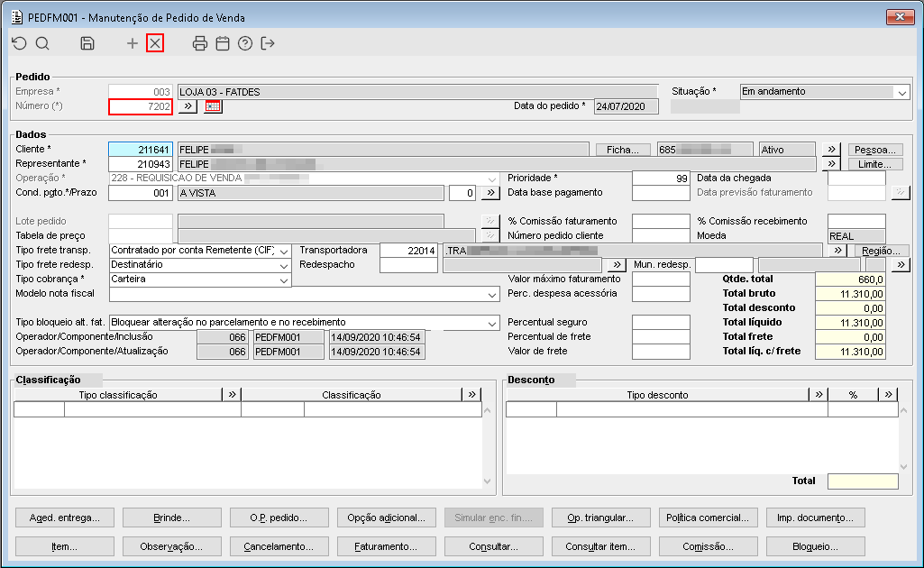Click the Observação... button
This screenshot has height=568, width=924.
(172, 546)
